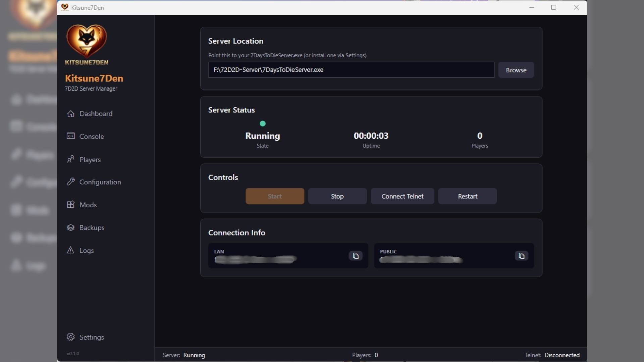Click the Mods blocks icon

click(x=70, y=205)
